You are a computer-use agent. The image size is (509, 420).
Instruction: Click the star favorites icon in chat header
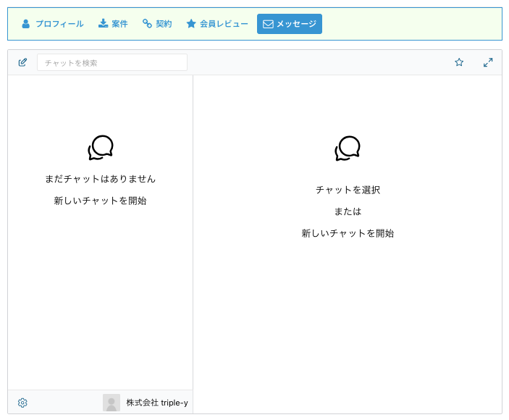[x=459, y=62]
